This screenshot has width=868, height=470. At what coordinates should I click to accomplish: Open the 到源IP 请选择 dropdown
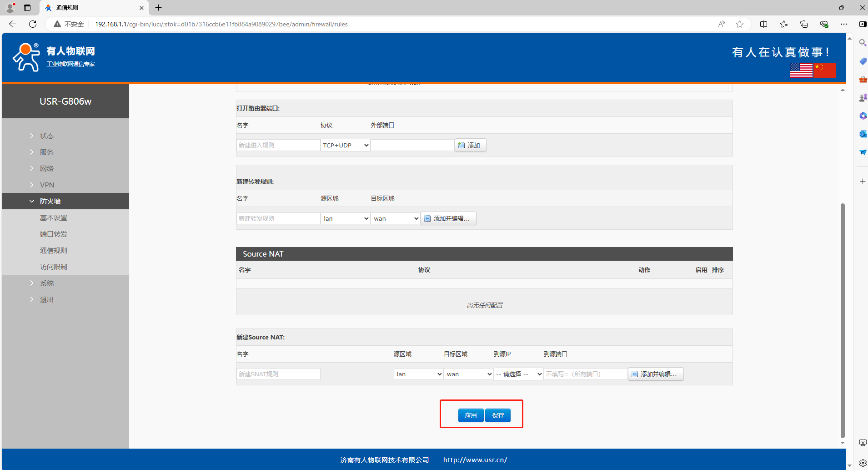coord(518,374)
